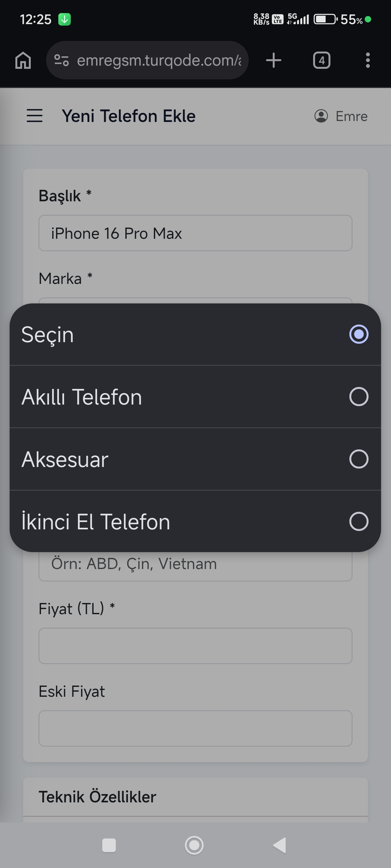Image resolution: width=391 pixels, height=868 pixels.
Task: Select the Akıllı Telefon radio button
Action: (359, 397)
